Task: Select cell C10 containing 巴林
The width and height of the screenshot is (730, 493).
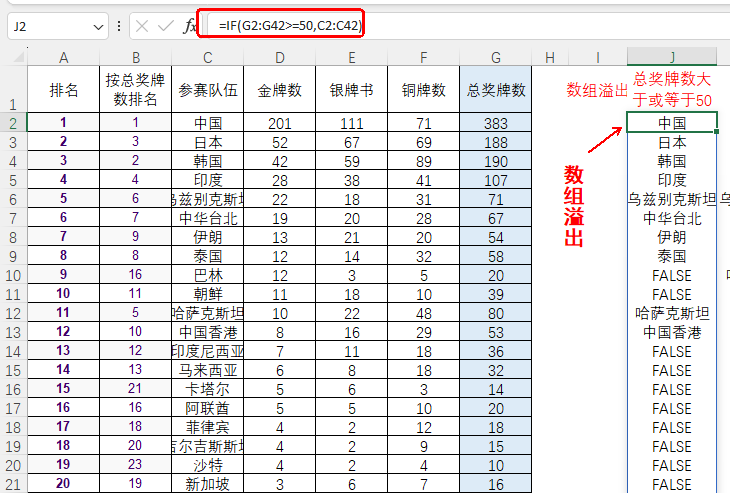Action: pyautogui.click(x=208, y=275)
